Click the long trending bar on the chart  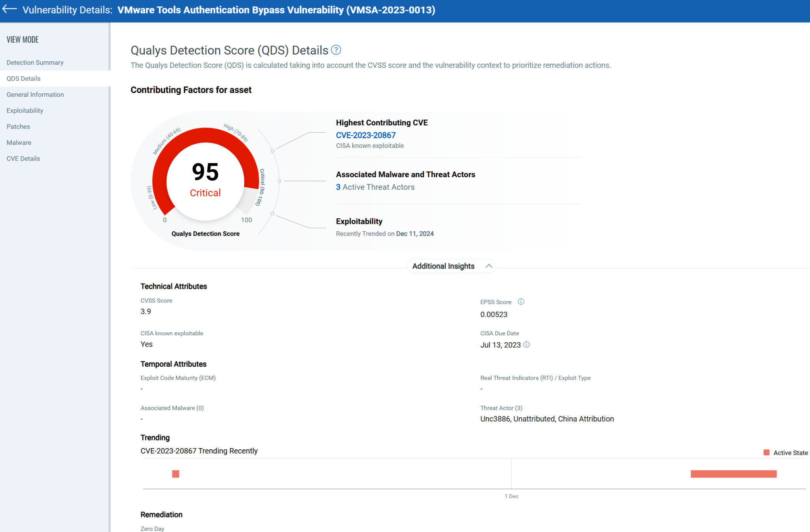[733, 473]
